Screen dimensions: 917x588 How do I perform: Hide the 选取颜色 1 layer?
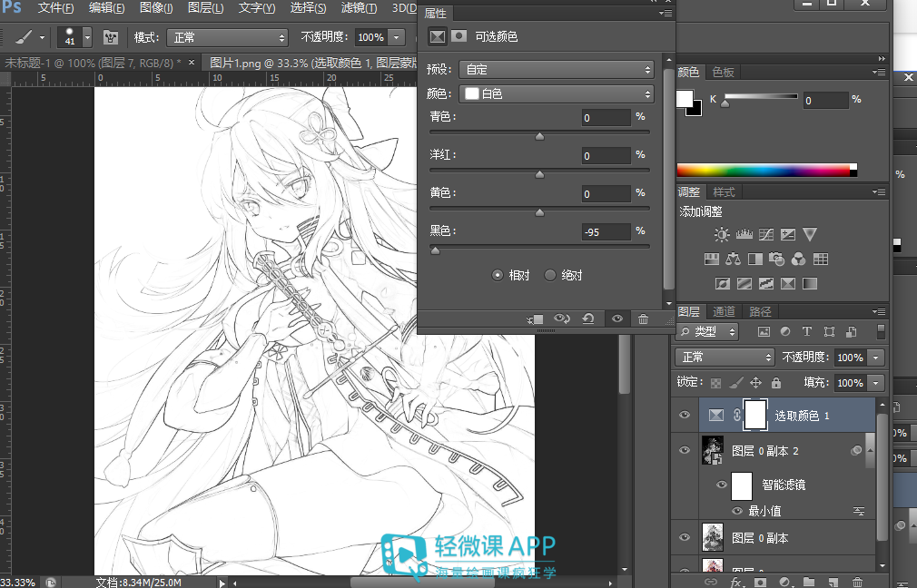[685, 415]
